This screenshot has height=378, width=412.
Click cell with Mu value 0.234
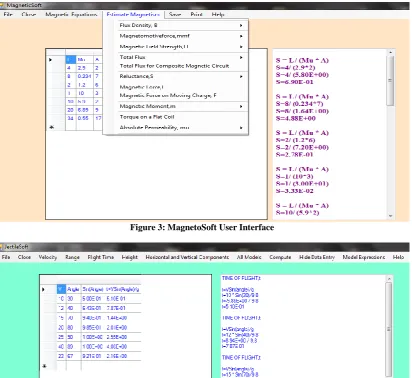pyautogui.click(x=85, y=76)
